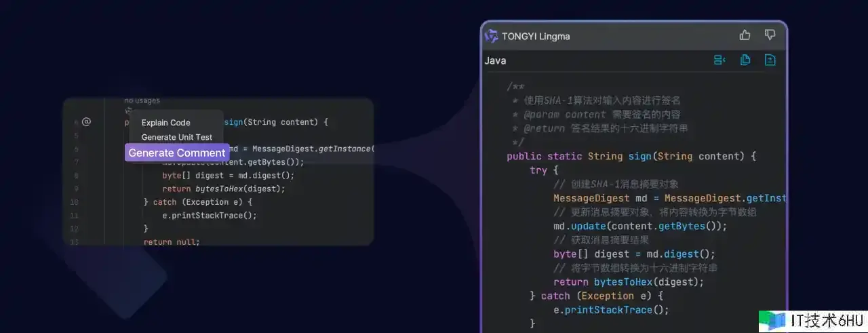
Task: Click the Lingma icon below 'no usages'
Action: point(128,110)
